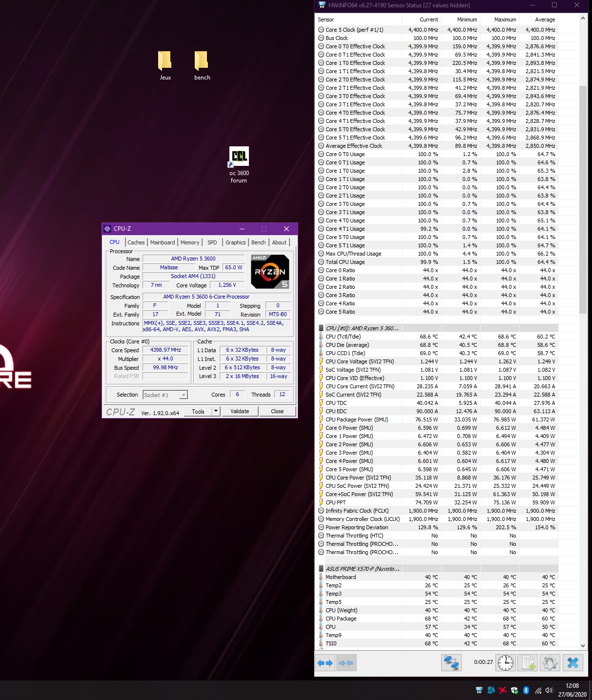Viewport: 592px width, 700px height.
Task: Click the red tray icon in taskbar
Action: (503, 690)
